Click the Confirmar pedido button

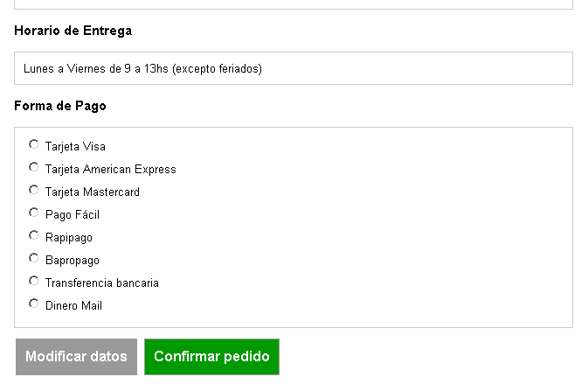coord(212,357)
